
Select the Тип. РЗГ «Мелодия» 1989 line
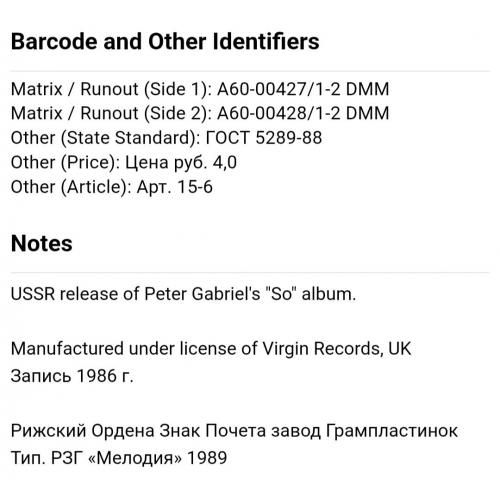[x=119, y=458]
